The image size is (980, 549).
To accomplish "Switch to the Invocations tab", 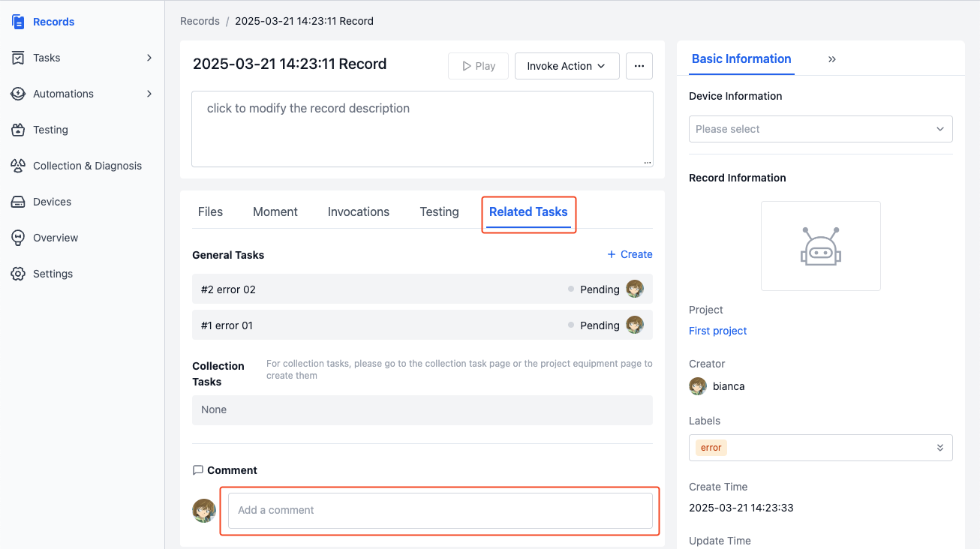I will (359, 212).
